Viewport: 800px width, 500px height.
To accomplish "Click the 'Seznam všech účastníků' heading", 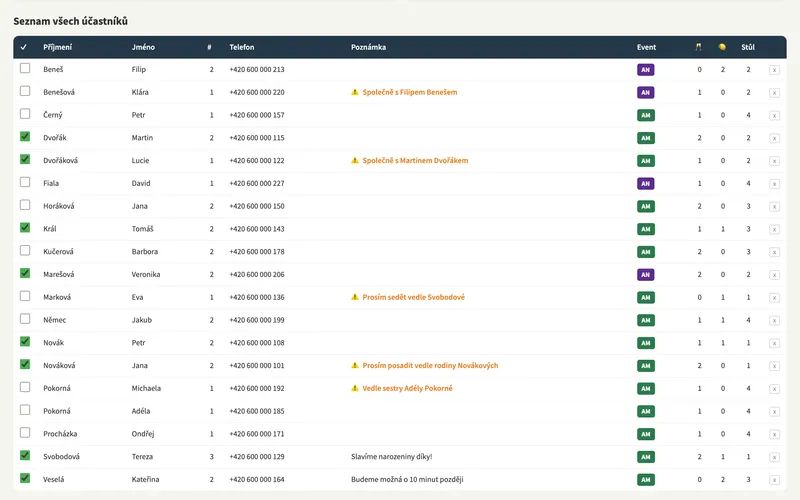I will (70, 21).
